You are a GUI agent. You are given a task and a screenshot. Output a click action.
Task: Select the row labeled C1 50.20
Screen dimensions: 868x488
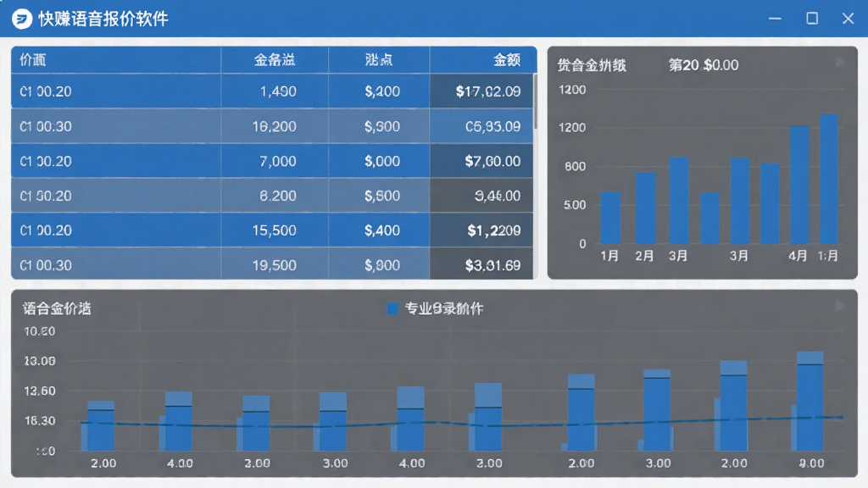(272, 196)
